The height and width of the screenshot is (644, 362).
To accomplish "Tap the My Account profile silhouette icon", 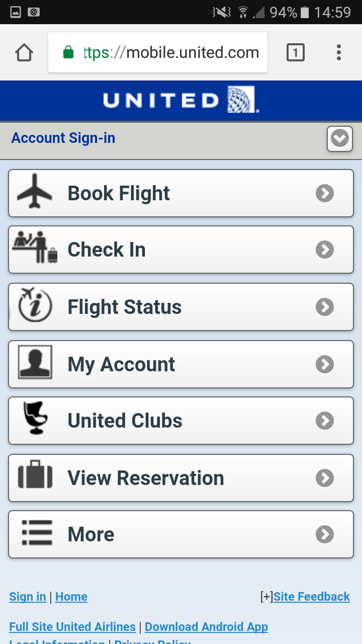I will tap(35, 362).
